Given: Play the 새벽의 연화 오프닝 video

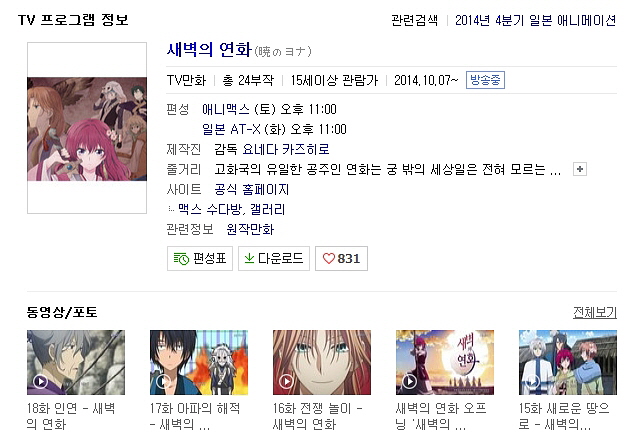Looking at the screenshot, I should coord(445,362).
